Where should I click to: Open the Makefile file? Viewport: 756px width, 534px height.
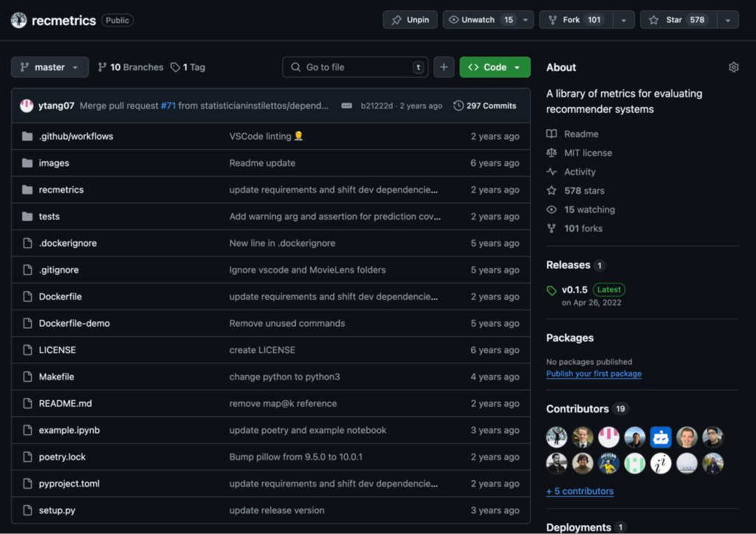(x=56, y=377)
